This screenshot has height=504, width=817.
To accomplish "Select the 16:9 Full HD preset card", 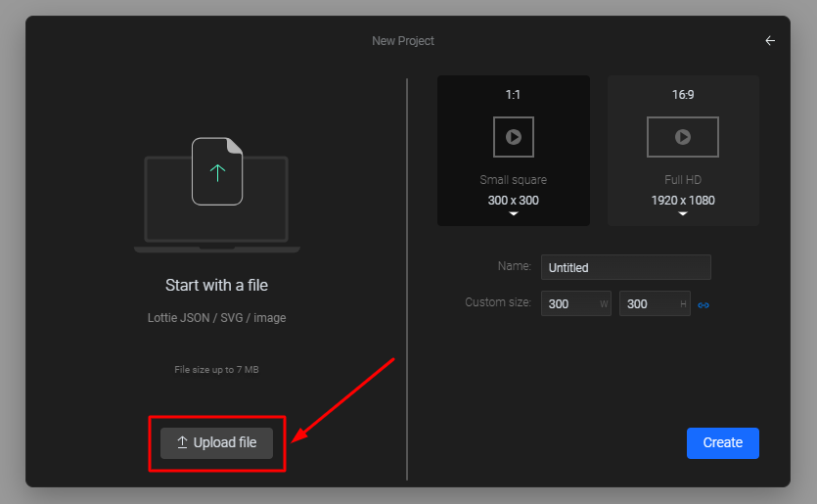I will (683, 151).
